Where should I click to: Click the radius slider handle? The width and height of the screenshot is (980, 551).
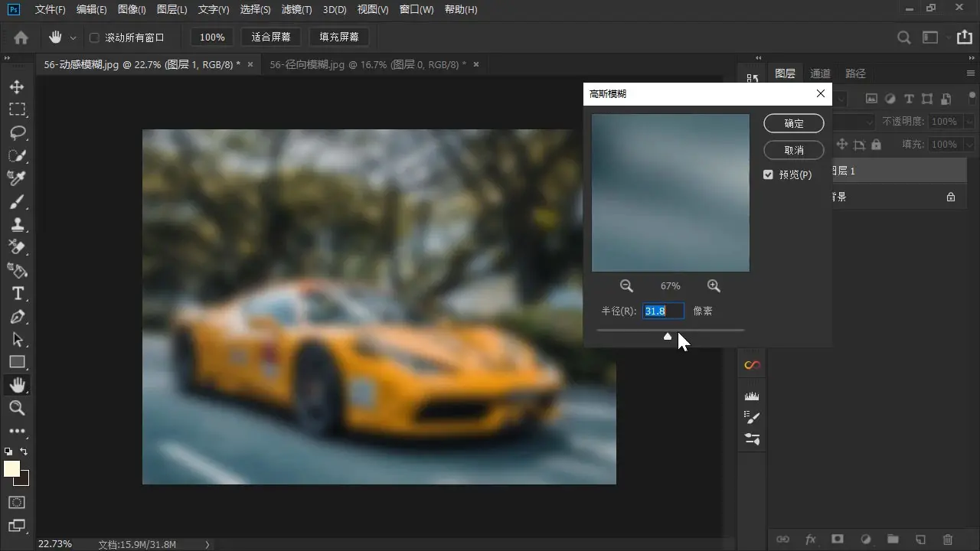pos(668,336)
